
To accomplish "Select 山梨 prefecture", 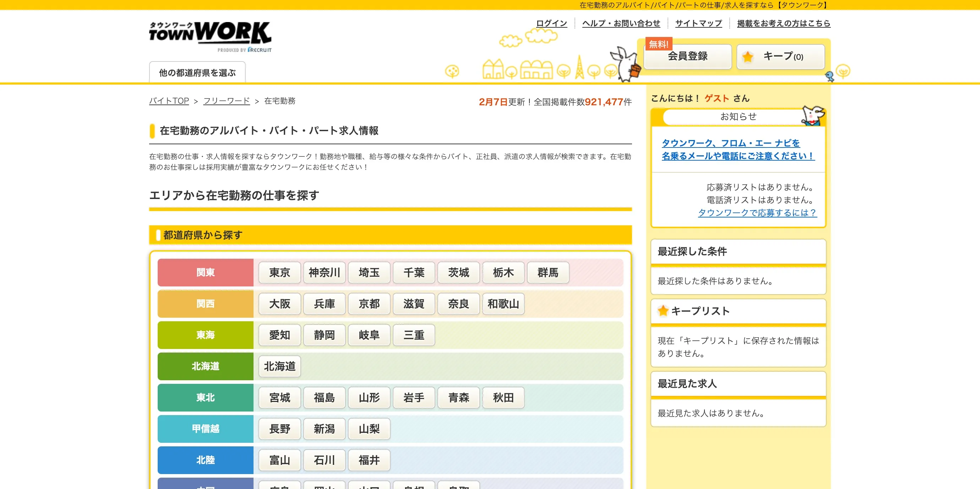I will (x=369, y=429).
